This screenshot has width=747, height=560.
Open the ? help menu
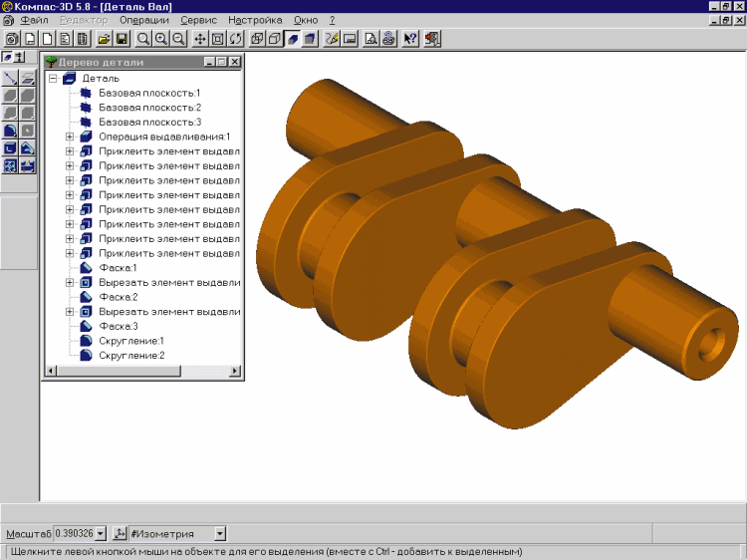click(332, 21)
